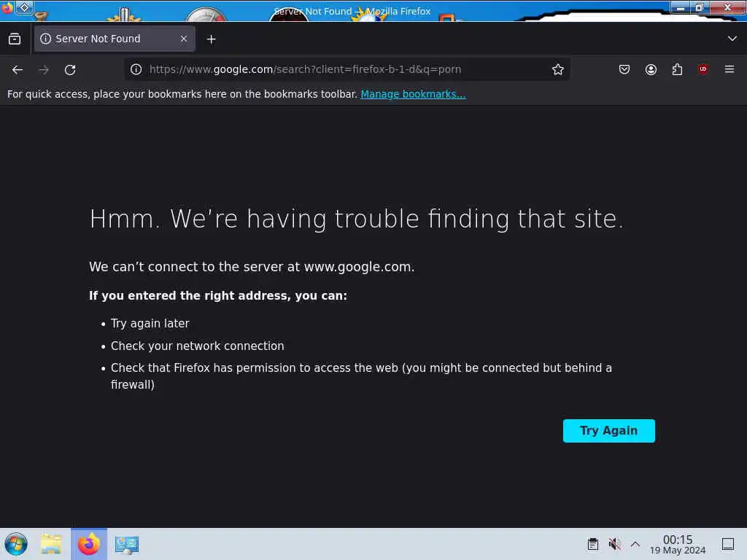The width and height of the screenshot is (747, 560).
Task: Open the Firefox application menu
Action: tap(729, 69)
